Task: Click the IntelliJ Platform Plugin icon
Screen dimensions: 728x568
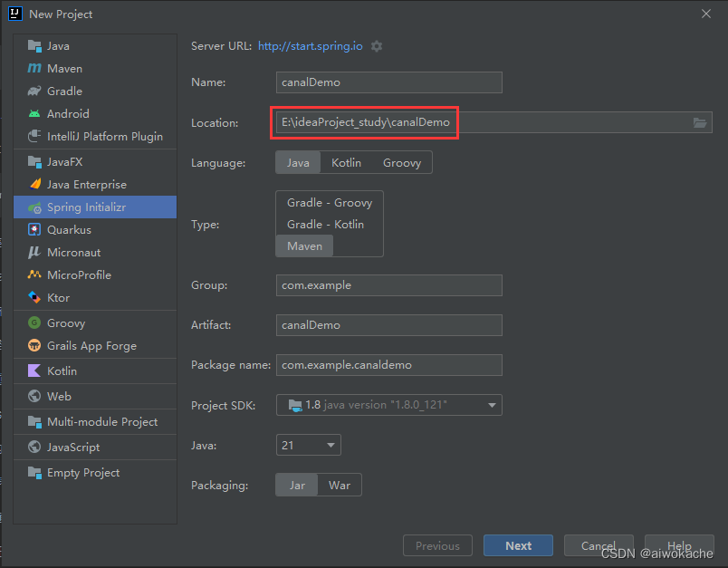Action: [x=34, y=136]
